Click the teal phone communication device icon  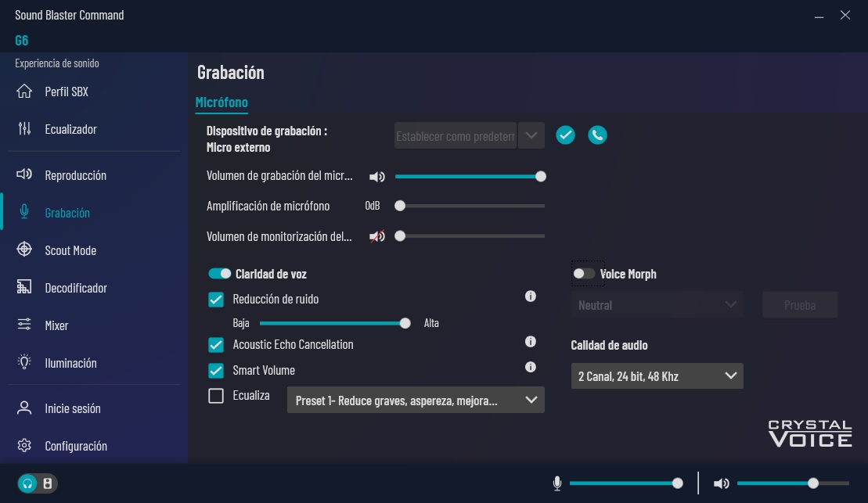(597, 135)
